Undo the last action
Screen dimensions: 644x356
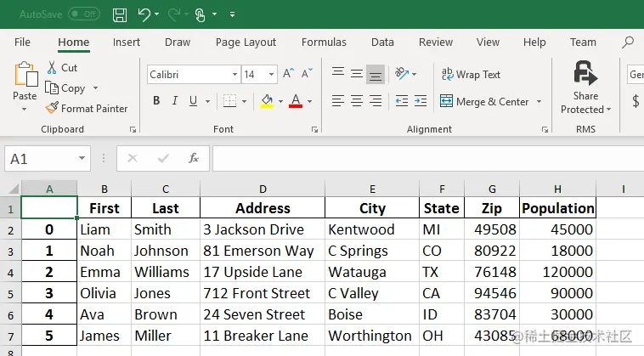coord(144,14)
